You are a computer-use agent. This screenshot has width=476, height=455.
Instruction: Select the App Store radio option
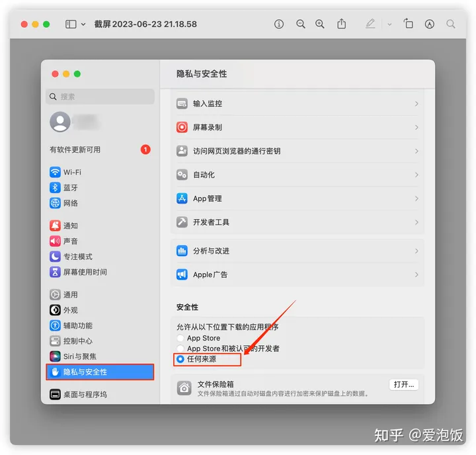pyautogui.click(x=180, y=338)
